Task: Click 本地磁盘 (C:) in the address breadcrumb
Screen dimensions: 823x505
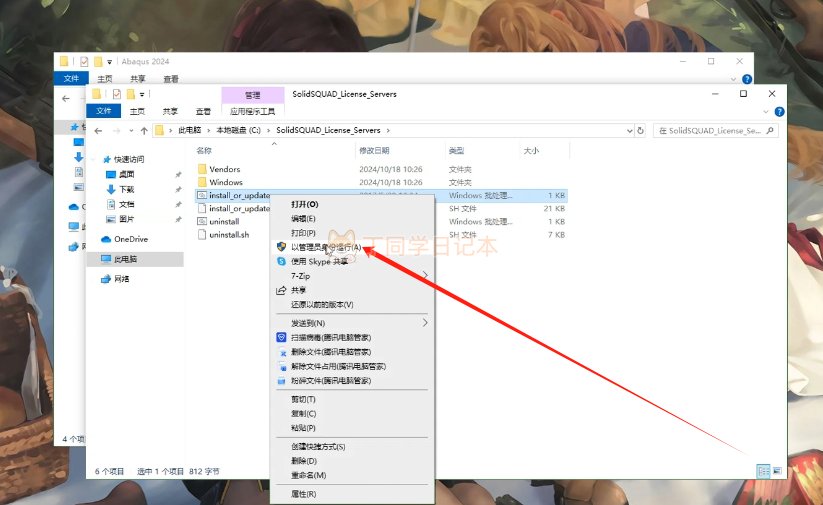Action: (238, 130)
